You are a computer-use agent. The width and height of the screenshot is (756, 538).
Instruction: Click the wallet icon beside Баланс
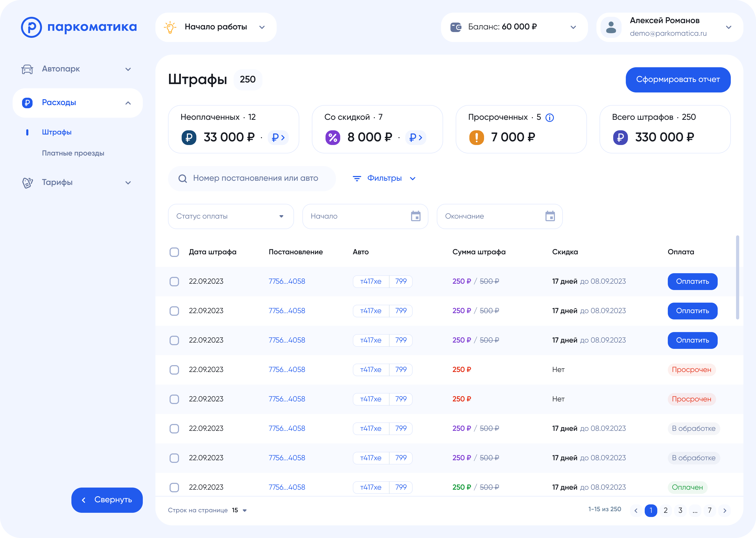456,27
